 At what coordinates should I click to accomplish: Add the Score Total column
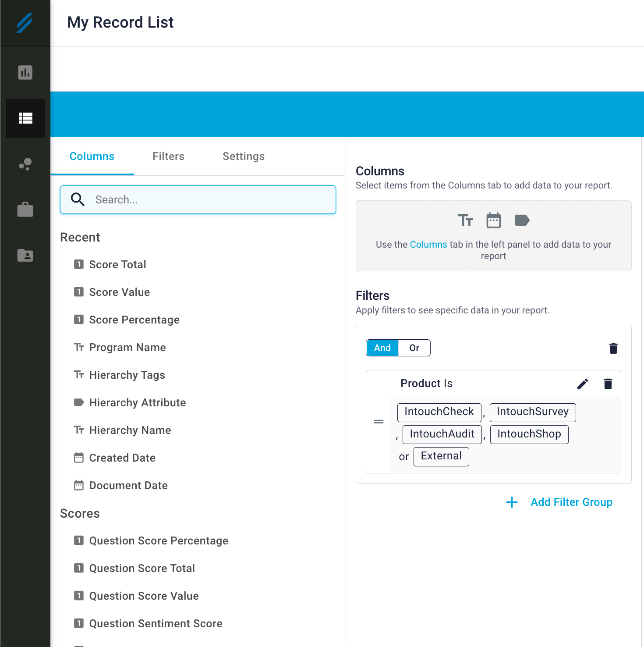point(117,265)
